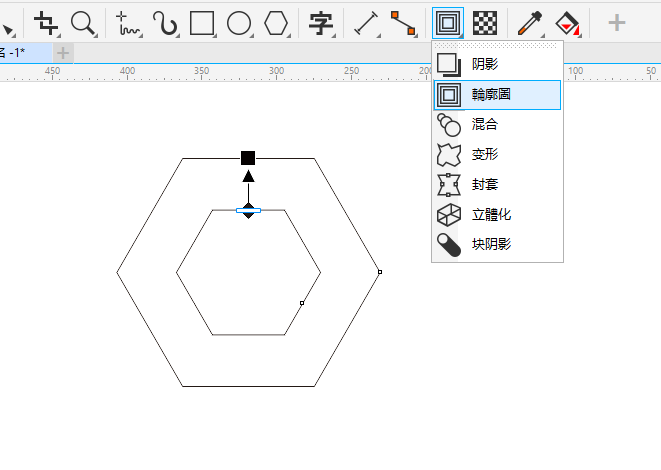Choose 块阴影 block shadow from flyout
The height and width of the screenshot is (470, 661).
point(497,244)
